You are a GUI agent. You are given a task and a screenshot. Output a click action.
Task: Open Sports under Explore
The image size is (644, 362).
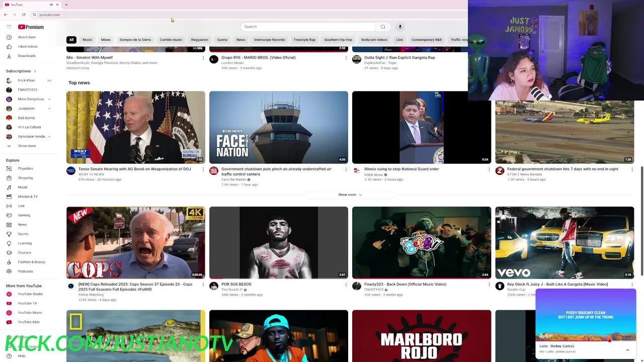pyautogui.click(x=23, y=234)
